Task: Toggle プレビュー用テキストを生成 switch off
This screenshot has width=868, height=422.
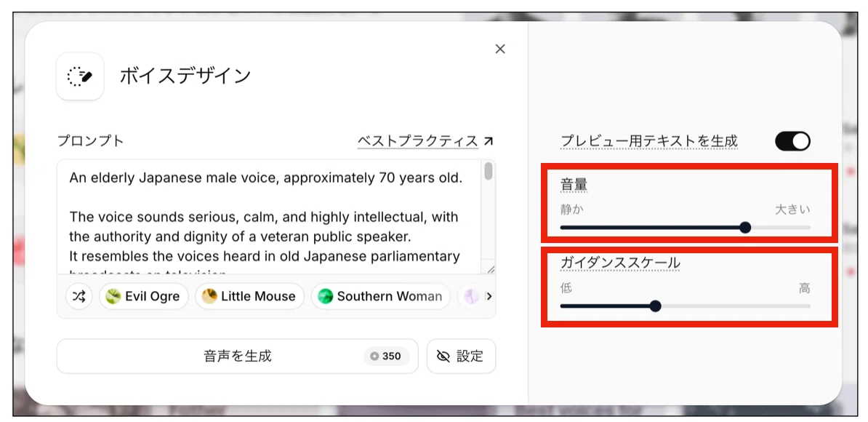Action: pos(792,141)
